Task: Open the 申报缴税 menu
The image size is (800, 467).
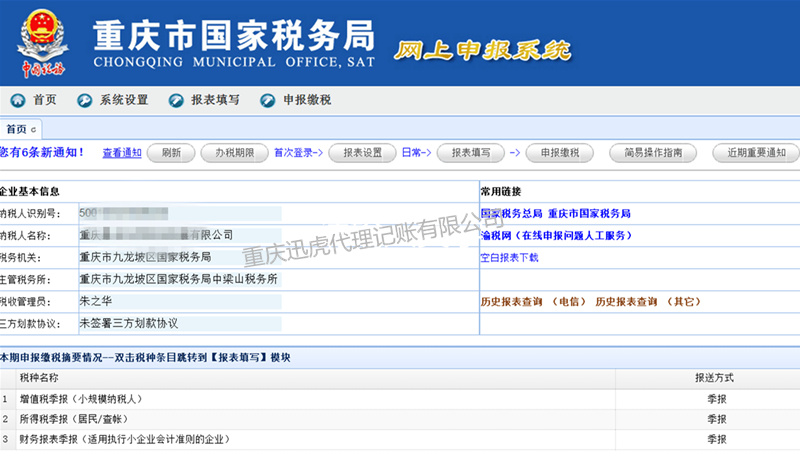Action: [x=307, y=100]
